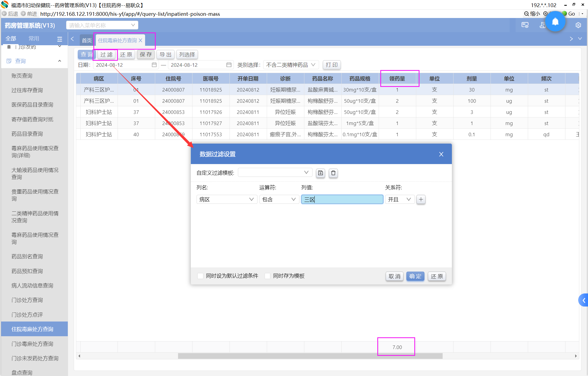Toggle the sidebar menu collapse icon
The image size is (588, 376).
60,39
